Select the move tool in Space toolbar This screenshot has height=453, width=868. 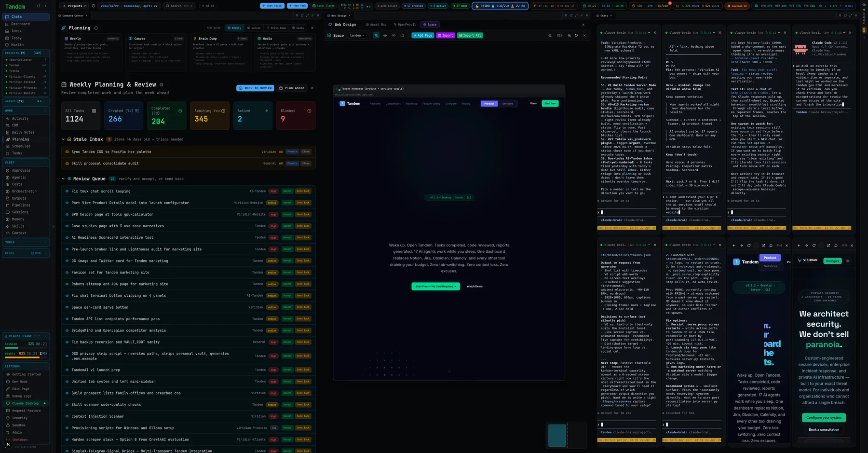(385, 35)
